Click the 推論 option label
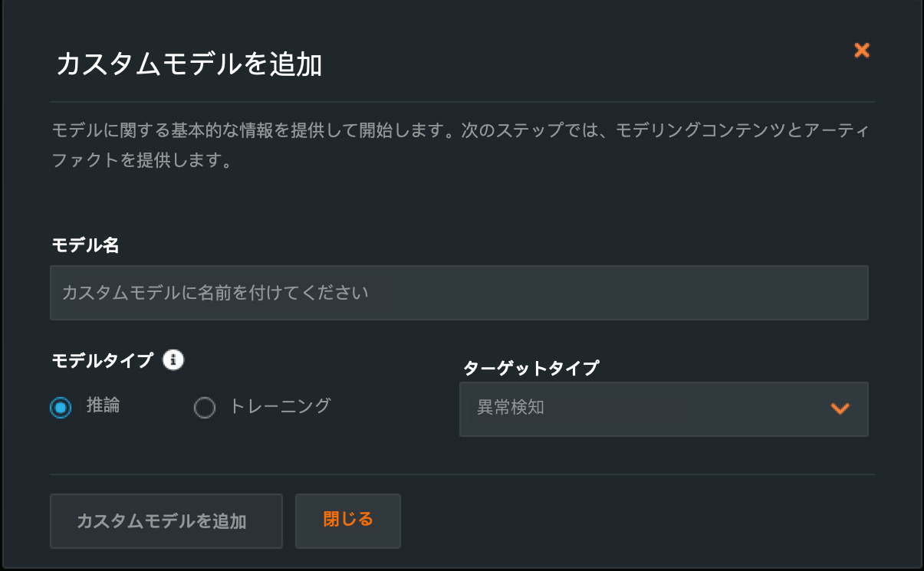The image size is (924, 571). 103,405
